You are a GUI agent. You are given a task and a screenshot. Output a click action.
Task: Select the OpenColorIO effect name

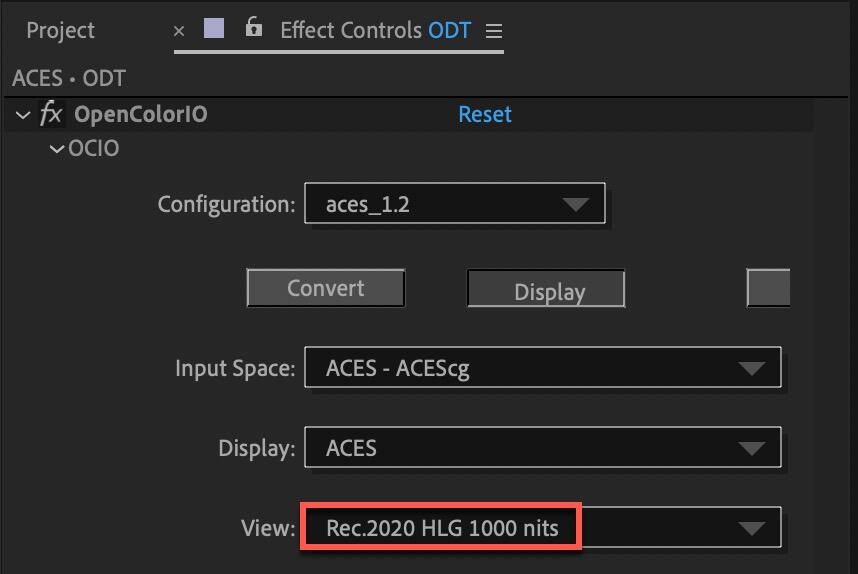[x=140, y=114]
